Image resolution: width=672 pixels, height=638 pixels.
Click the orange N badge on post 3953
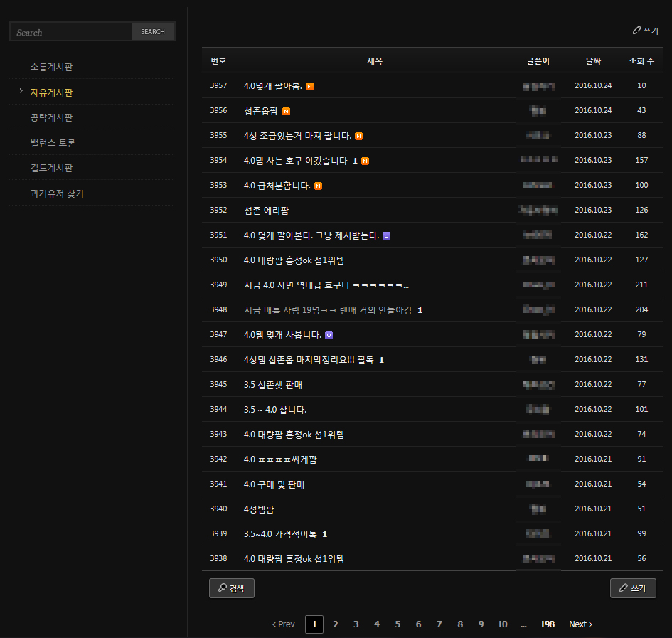coord(318,186)
